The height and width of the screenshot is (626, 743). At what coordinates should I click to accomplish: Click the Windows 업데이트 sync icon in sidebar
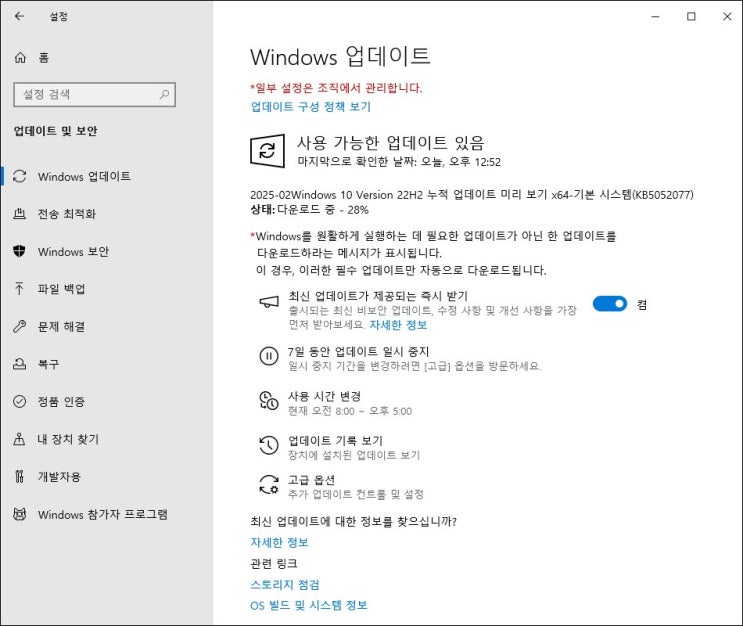point(19,176)
